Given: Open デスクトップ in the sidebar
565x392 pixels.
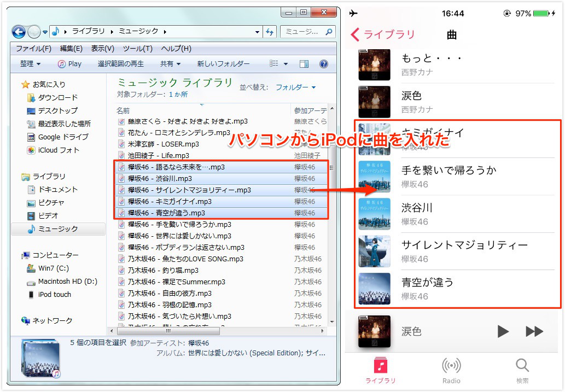Looking at the screenshot, I should 53,110.
